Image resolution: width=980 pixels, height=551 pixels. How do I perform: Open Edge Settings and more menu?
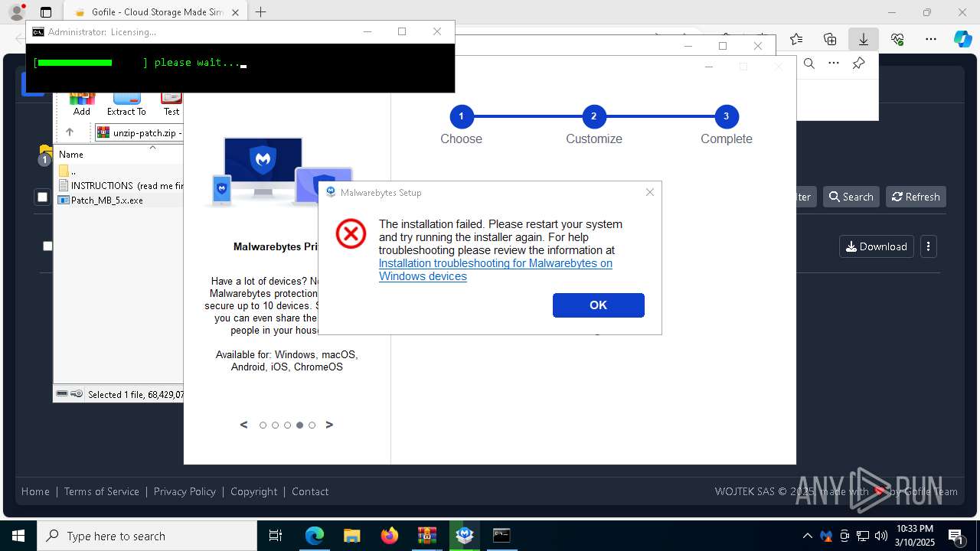click(931, 39)
